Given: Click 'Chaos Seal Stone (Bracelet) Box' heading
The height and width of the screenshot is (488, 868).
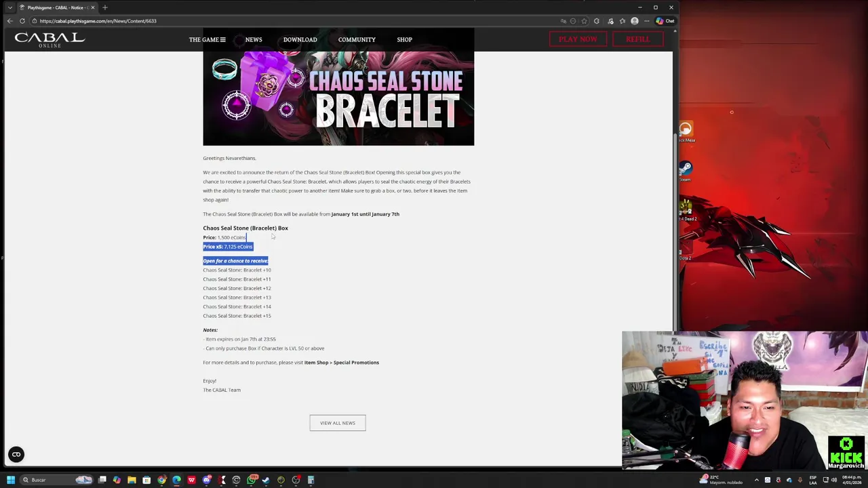Looking at the screenshot, I should (x=245, y=228).
